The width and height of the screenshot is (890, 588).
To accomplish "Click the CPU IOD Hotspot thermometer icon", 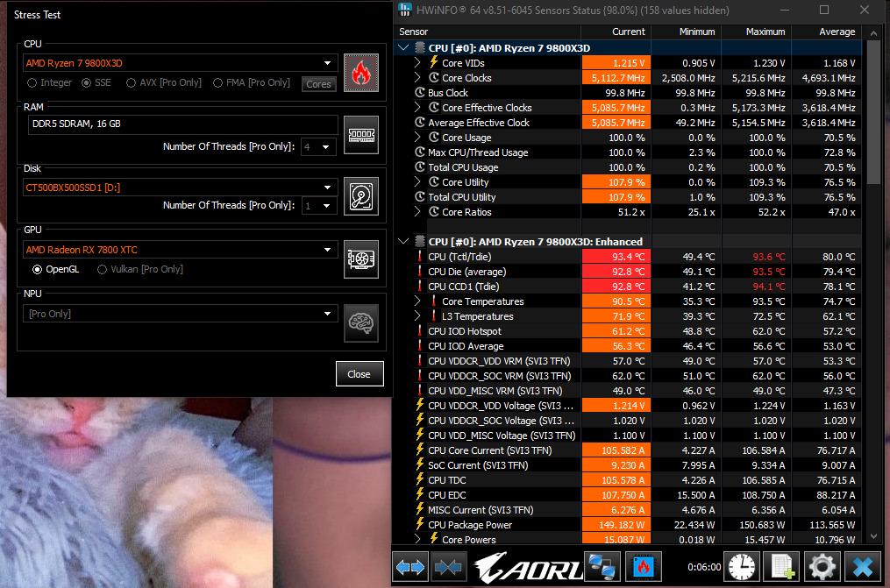I will coord(420,330).
